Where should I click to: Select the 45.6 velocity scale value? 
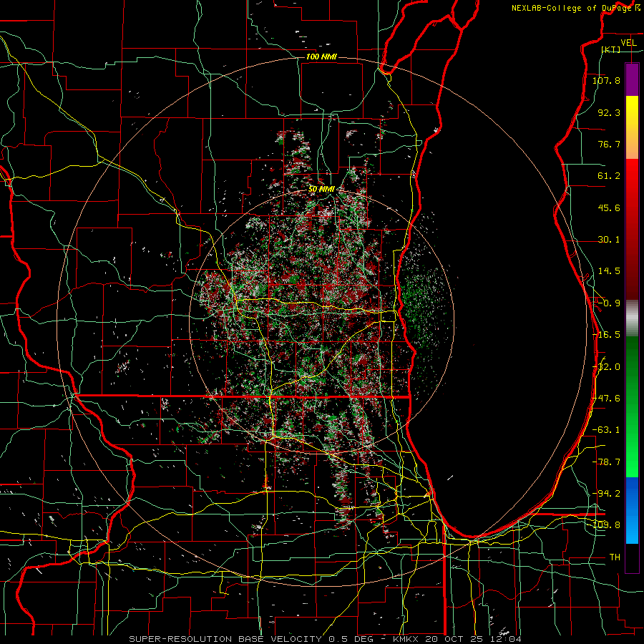tap(609, 208)
